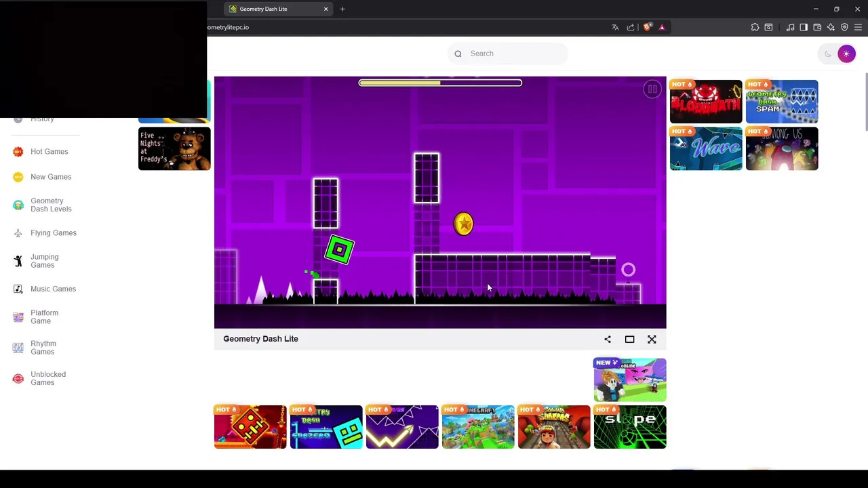This screenshot has height=488, width=868.
Task: Open the Leo AI sparkle icon
Action: 831,27
